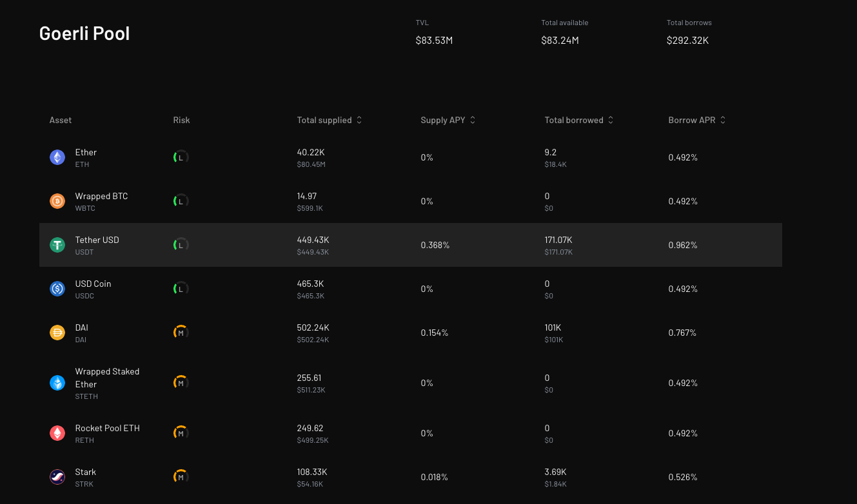Click Ether total borrowed 9.2
857x504 pixels.
[x=550, y=152]
